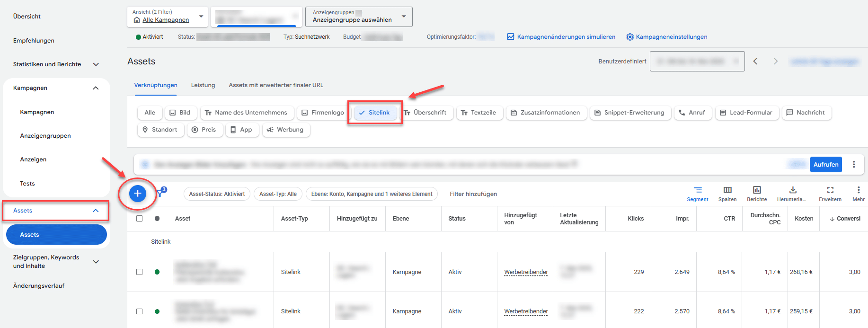Select the Snippet-Erweiterung asset chip
This screenshot has height=328, width=868.
point(630,113)
